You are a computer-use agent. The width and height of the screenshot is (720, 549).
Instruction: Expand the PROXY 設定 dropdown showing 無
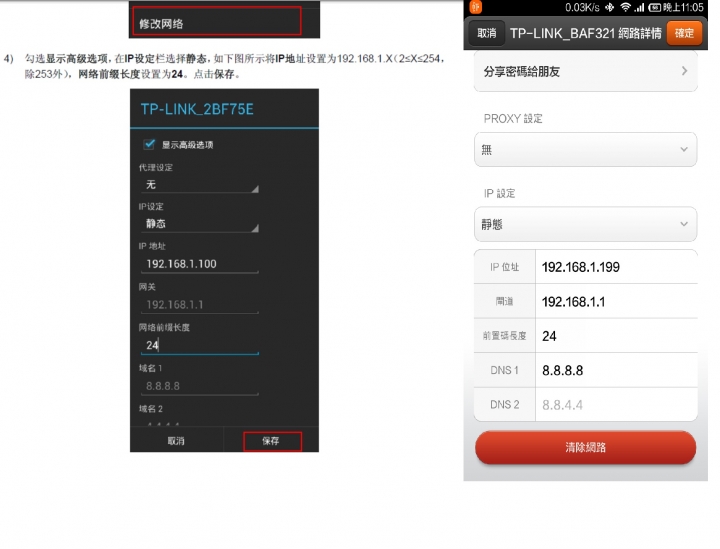585,150
